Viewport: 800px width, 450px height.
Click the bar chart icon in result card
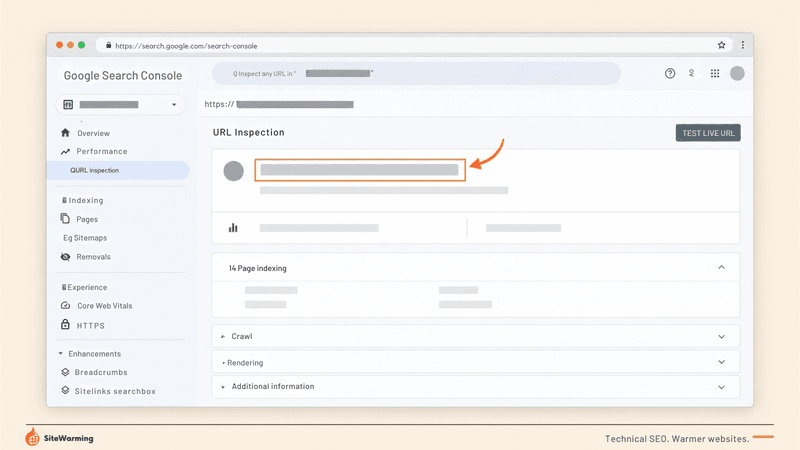pos(233,228)
